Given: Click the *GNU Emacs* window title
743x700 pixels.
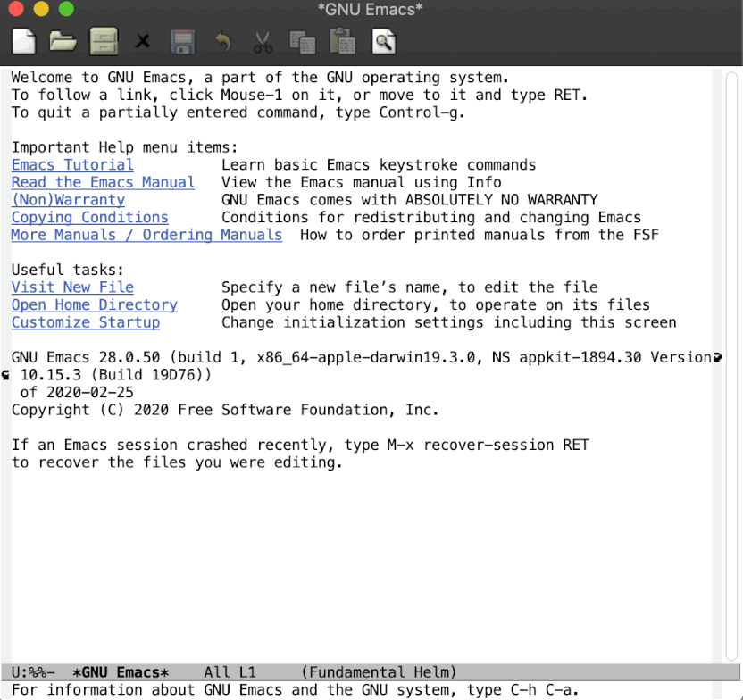Looking at the screenshot, I should pyautogui.click(x=370, y=9).
